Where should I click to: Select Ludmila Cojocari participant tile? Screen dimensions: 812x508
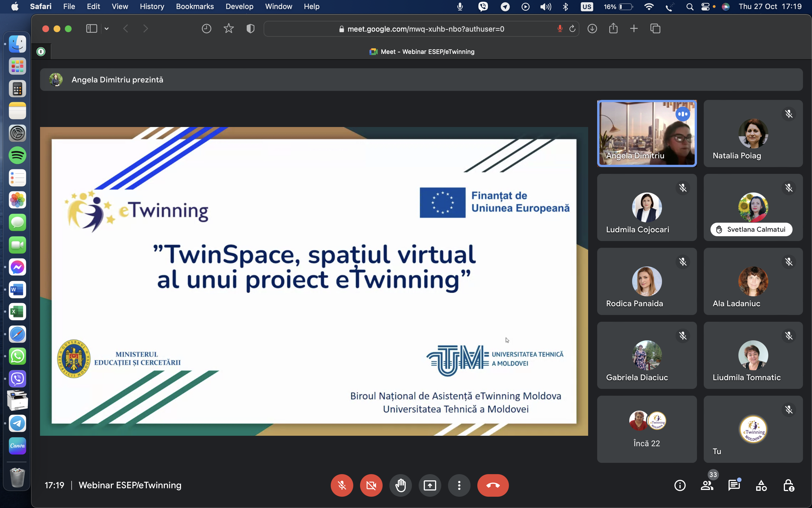(x=646, y=207)
